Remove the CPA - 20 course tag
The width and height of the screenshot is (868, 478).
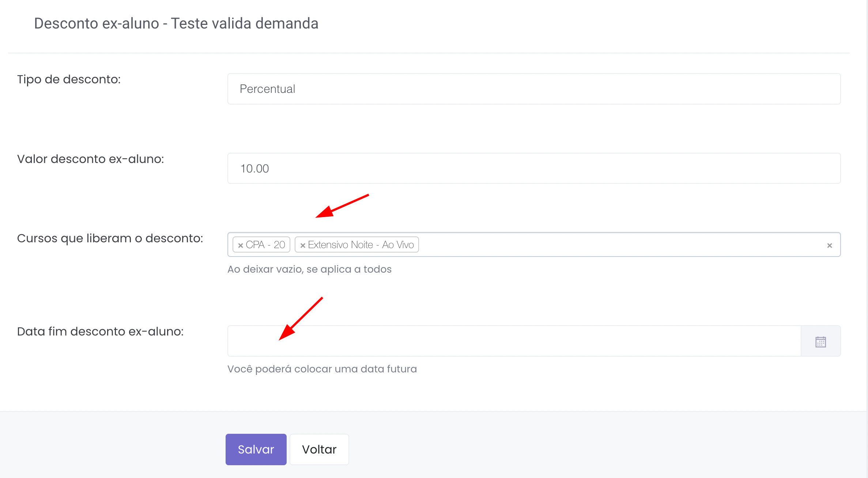point(241,246)
